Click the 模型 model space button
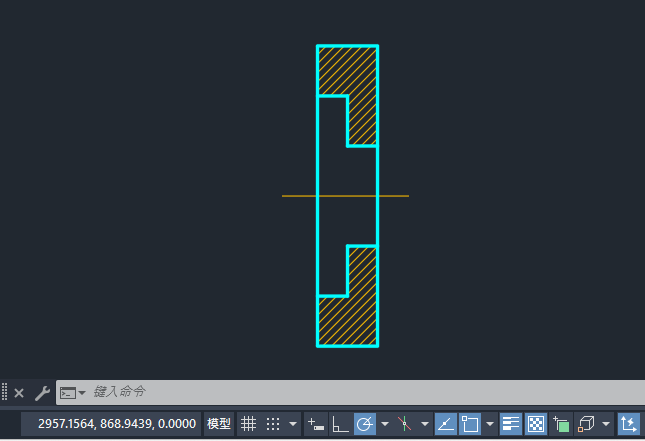Image resolution: width=645 pixels, height=441 pixels. pos(219,424)
